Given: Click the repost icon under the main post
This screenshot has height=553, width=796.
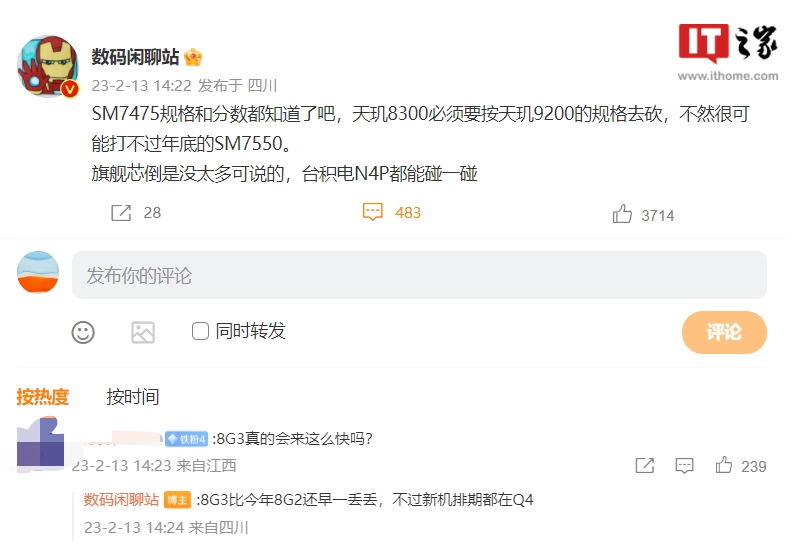Looking at the screenshot, I should coord(121,213).
